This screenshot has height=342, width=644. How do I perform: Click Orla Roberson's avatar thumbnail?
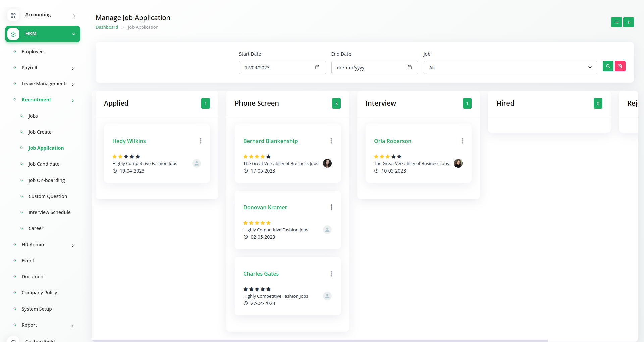tap(458, 163)
